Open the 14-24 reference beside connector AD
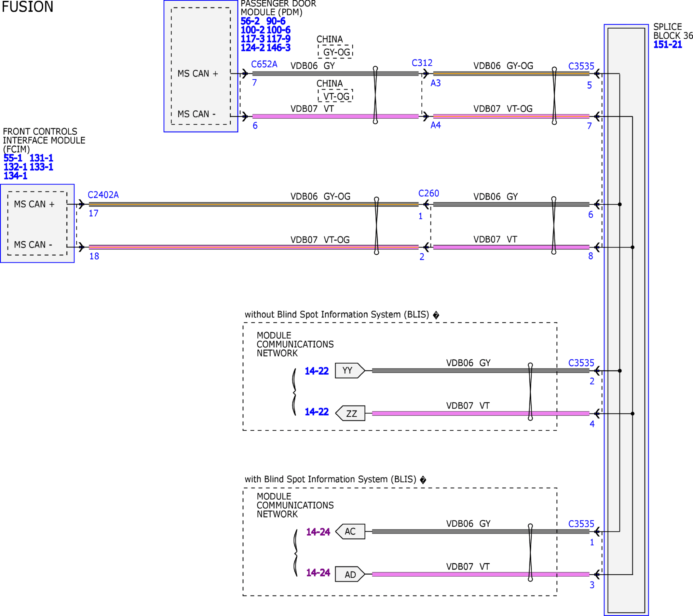This screenshot has width=693, height=616. (x=318, y=573)
